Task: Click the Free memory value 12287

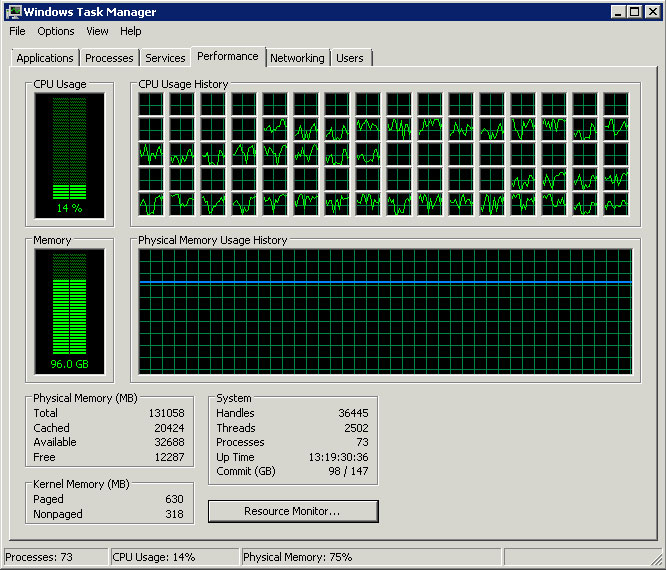Action: click(x=169, y=457)
